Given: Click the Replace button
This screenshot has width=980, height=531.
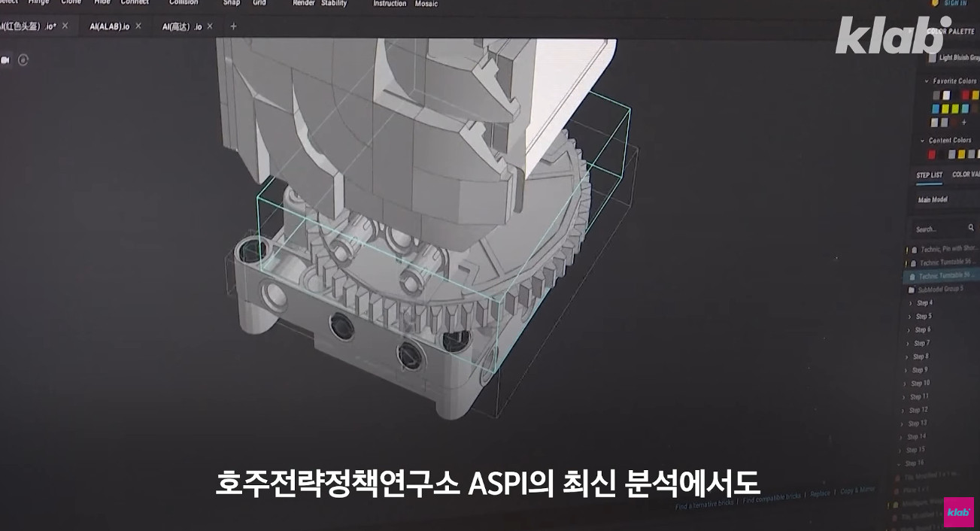Looking at the screenshot, I should point(820,494).
